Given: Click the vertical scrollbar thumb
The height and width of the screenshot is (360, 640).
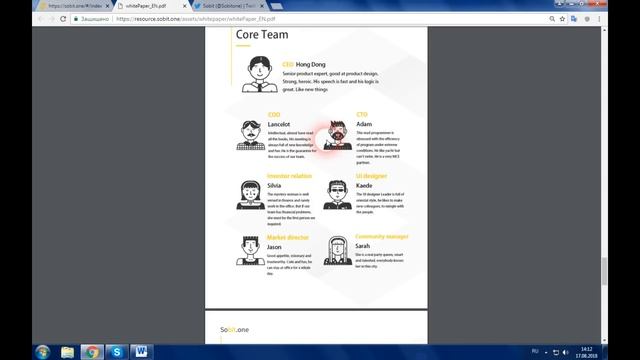Looking at the screenshot, I should click(604, 271).
